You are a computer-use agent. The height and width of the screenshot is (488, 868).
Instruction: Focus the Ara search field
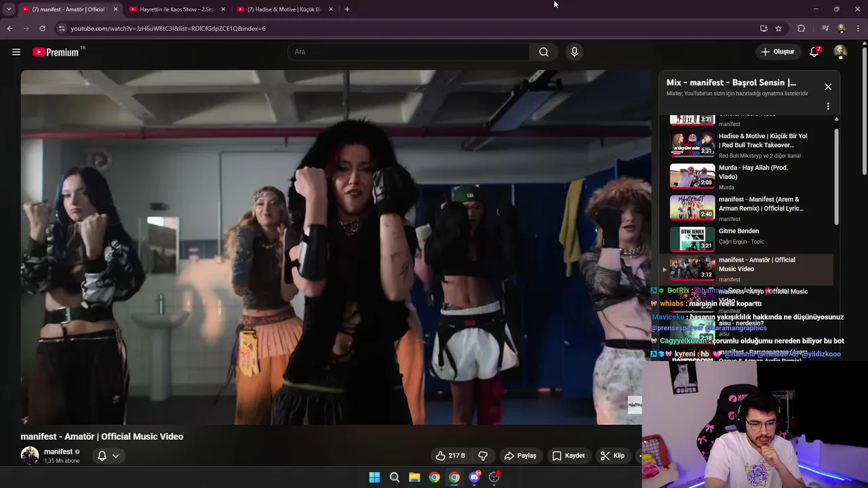[408, 52]
